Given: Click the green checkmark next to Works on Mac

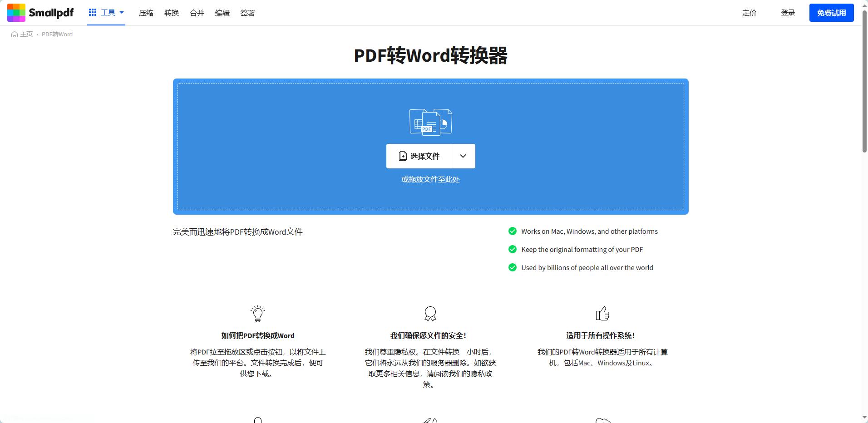Looking at the screenshot, I should pos(513,231).
